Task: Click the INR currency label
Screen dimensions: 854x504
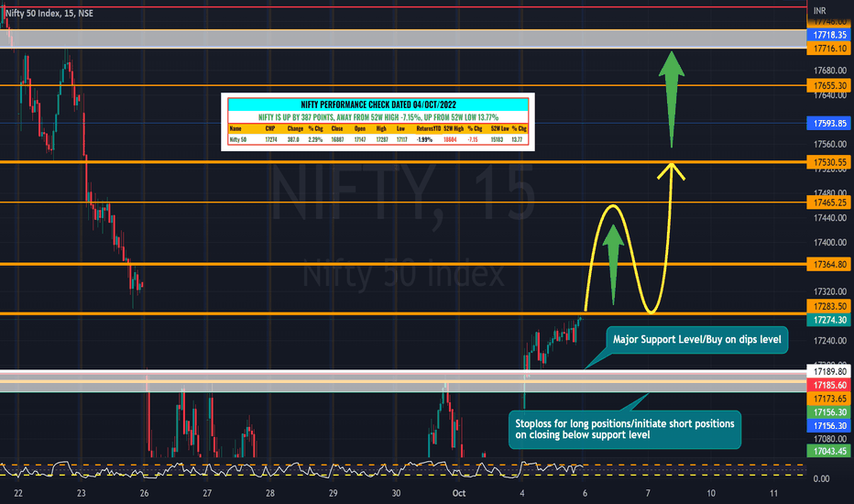Action: [819, 11]
